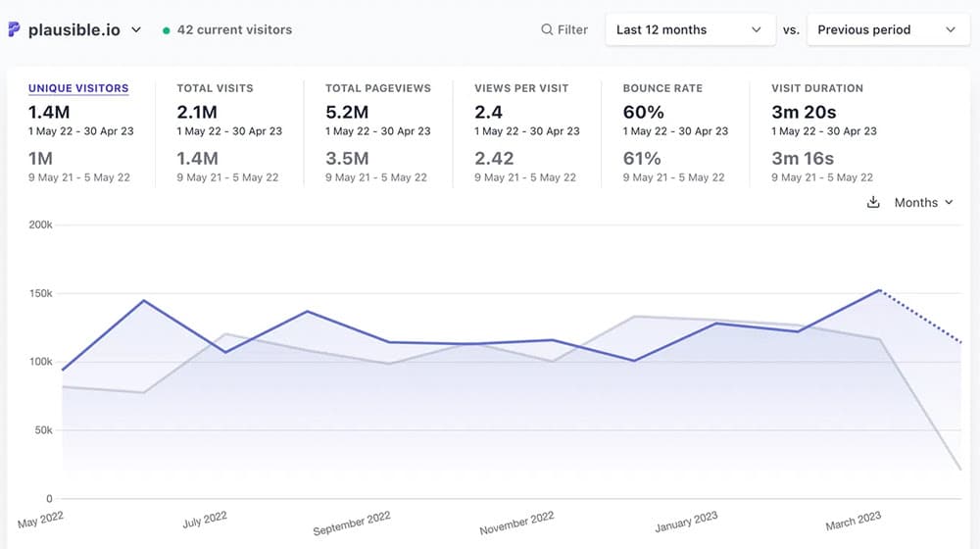Click the 200k y-axis label
980x549 pixels.
(40, 225)
